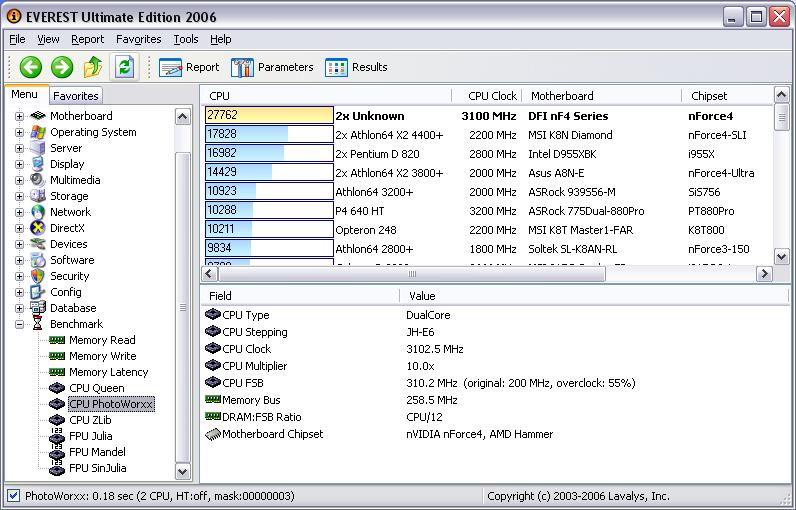Click the results list scroll down arrow
The width and height of the screenshot is (796, 510).
[781, 256]
